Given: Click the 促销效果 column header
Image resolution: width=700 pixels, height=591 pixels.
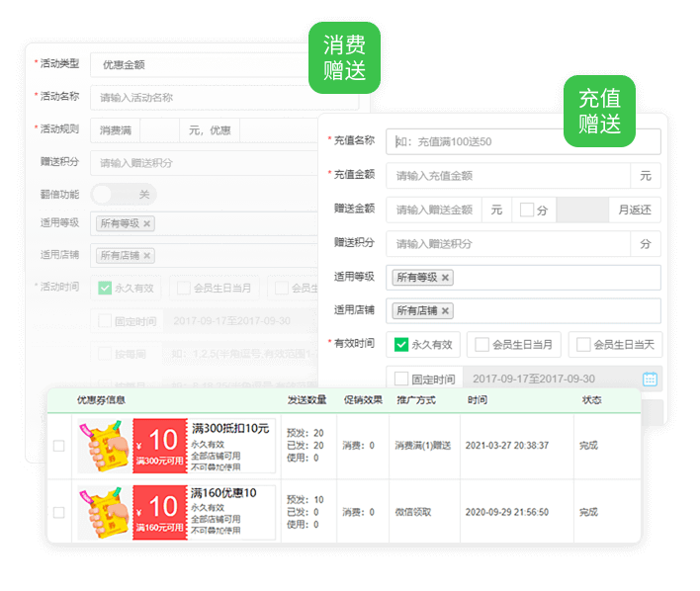Looking at the screenshot, I should click(363, 400).
